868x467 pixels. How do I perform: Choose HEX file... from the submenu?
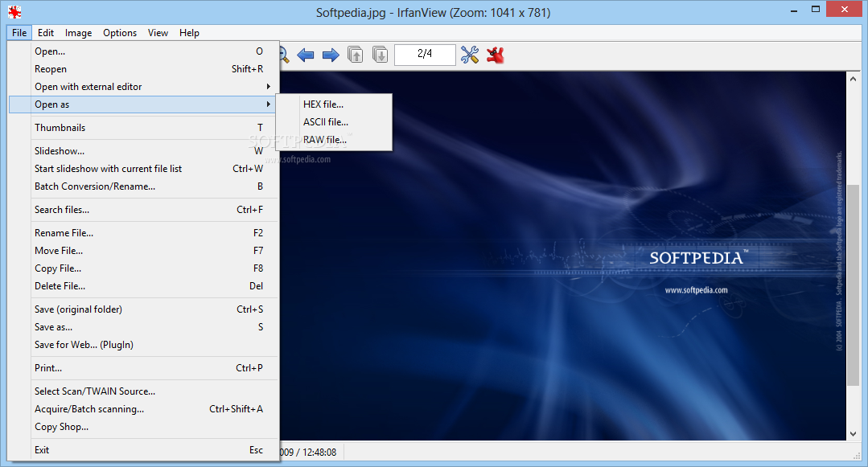click(335, 104)
